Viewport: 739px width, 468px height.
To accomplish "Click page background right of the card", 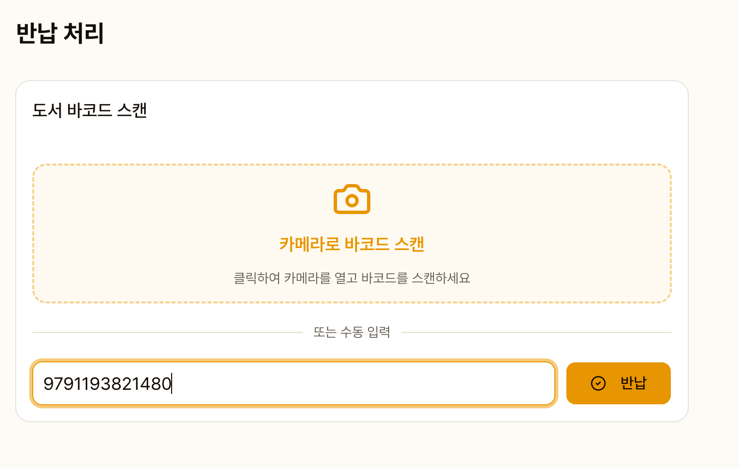I will [x=714, y=250].
